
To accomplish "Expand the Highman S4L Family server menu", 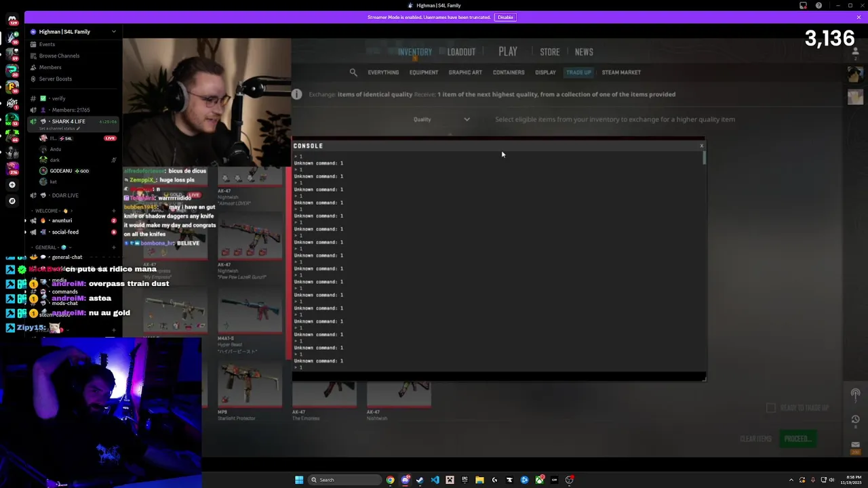I will click(72, 32).
